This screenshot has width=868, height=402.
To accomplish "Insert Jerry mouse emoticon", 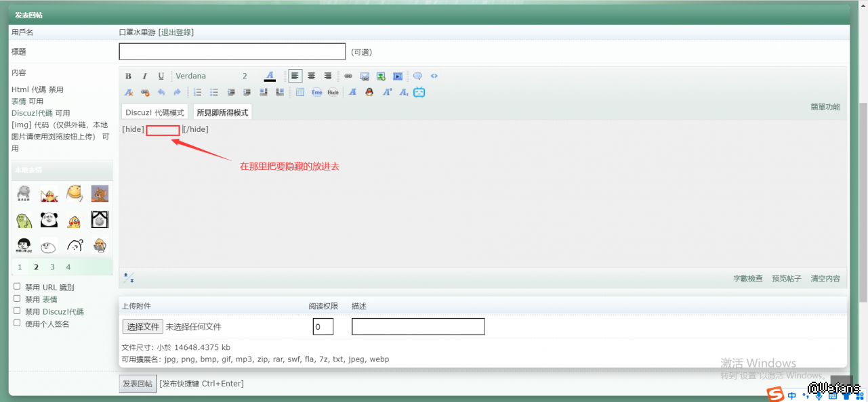I will point(100,194).
